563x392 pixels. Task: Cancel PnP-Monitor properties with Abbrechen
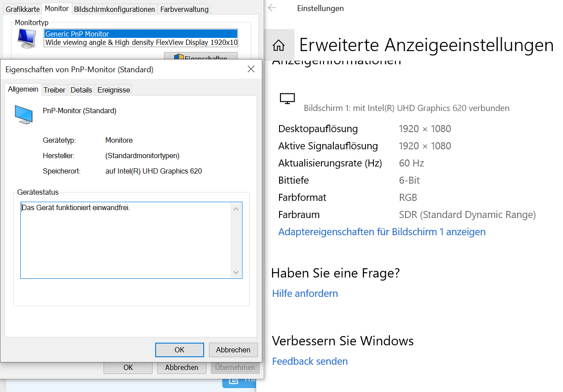(x=233, y=350)
